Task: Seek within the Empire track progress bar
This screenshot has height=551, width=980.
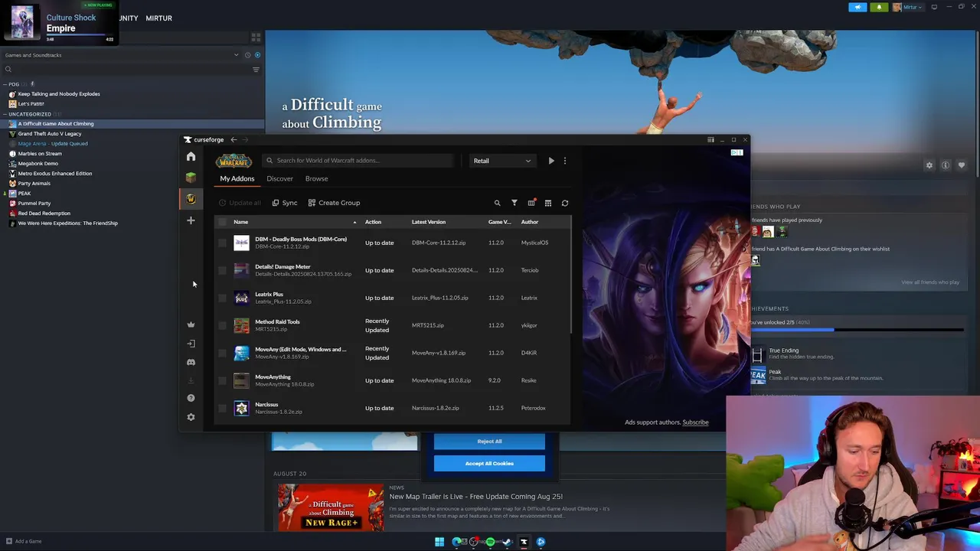Action: 80,35
